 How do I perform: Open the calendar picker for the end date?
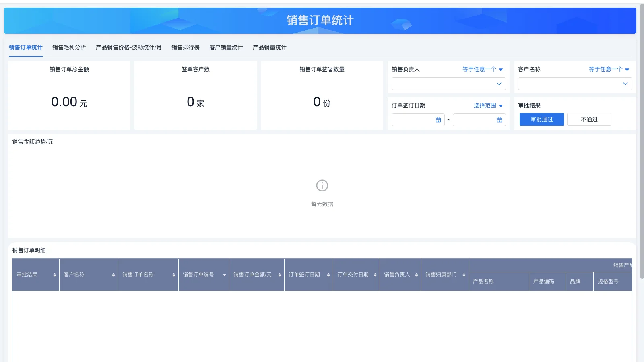pyautogui.click(x=499, y=119)
